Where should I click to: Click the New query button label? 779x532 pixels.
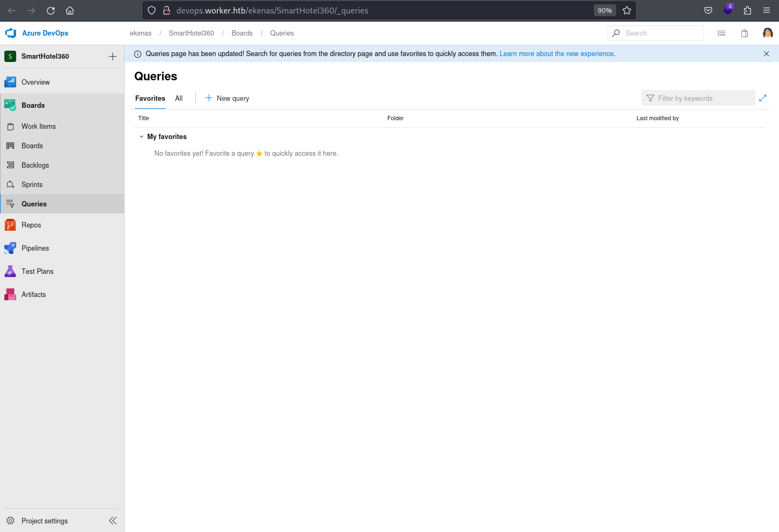[x=233, y=99]
